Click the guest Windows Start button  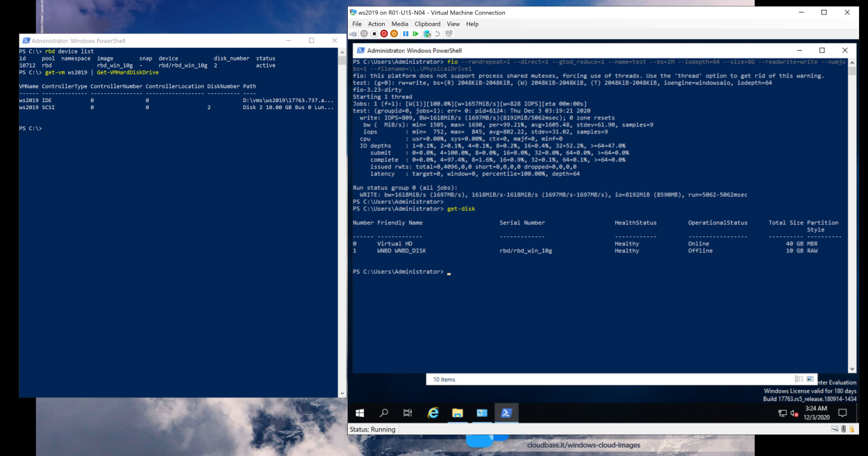[360, 413]
